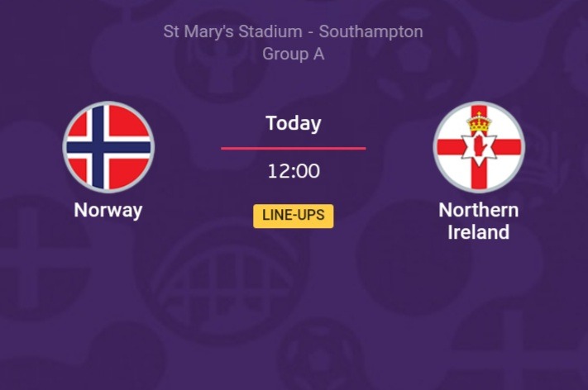Click the word "Ireland" under Northern
588x390 pixels.
pyautogui.click(x=479, y=232)
